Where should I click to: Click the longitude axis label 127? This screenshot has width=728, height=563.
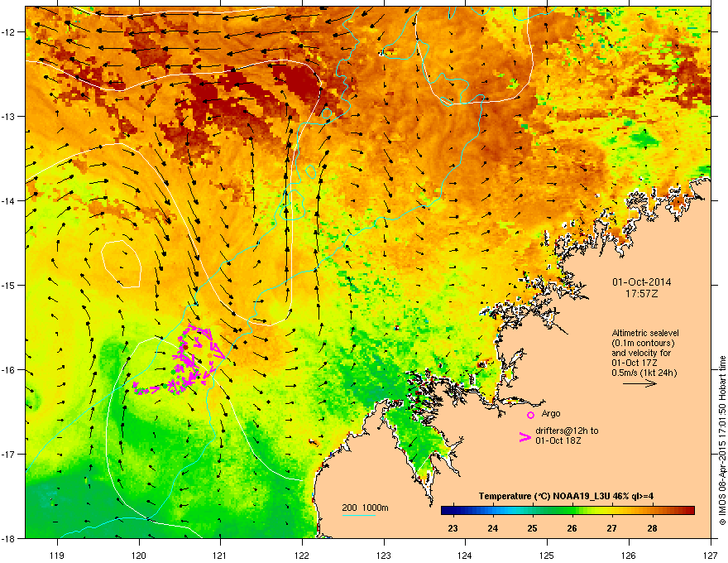pyautogui.click(x=710, y=555)
